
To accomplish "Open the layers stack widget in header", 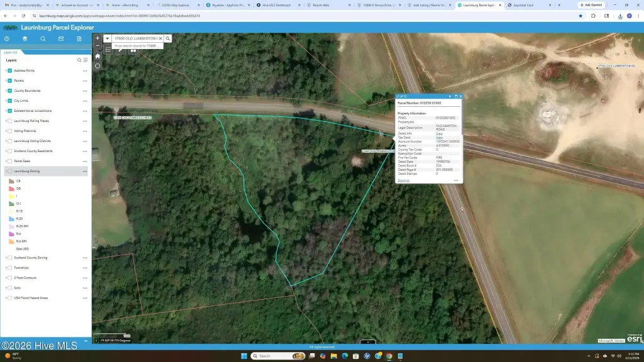I will click(25, 38).
